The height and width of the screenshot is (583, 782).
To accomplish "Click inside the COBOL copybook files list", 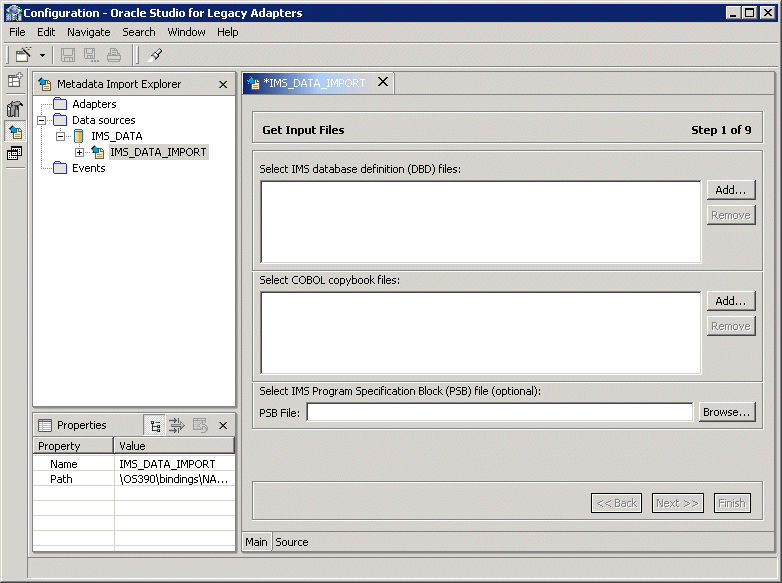I will [481, 333].
